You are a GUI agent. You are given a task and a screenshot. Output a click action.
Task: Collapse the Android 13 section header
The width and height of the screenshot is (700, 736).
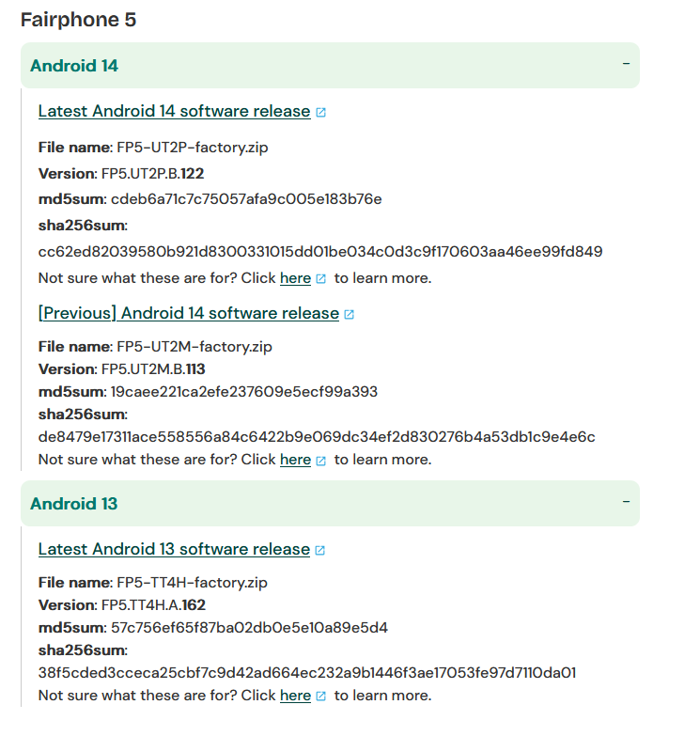pos(330,503)
